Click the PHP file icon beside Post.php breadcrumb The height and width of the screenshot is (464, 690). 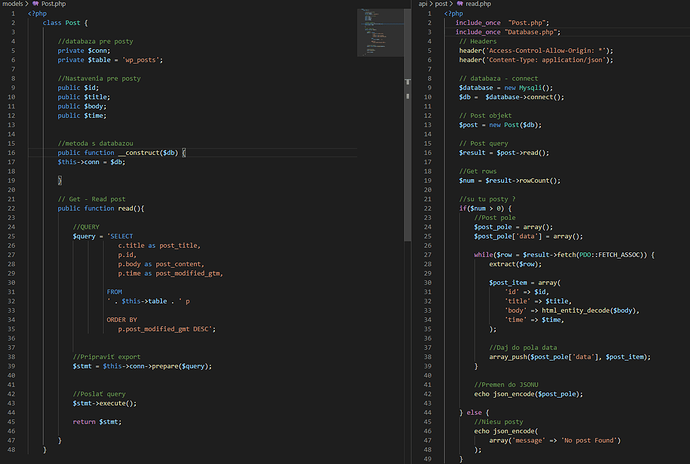coord(36,4)
